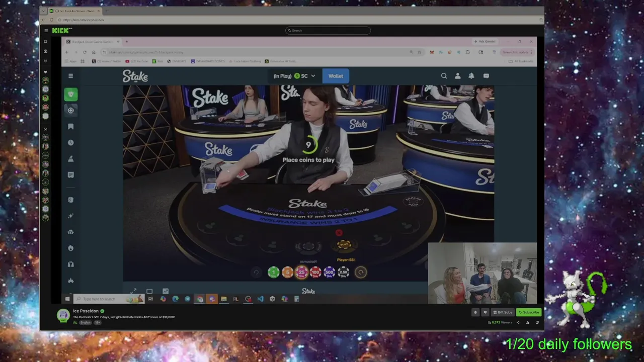Click the Ice Poseidon channel name
Image resolution: width=644 pixels, height=362 pixels.
(x=86, y=311)
